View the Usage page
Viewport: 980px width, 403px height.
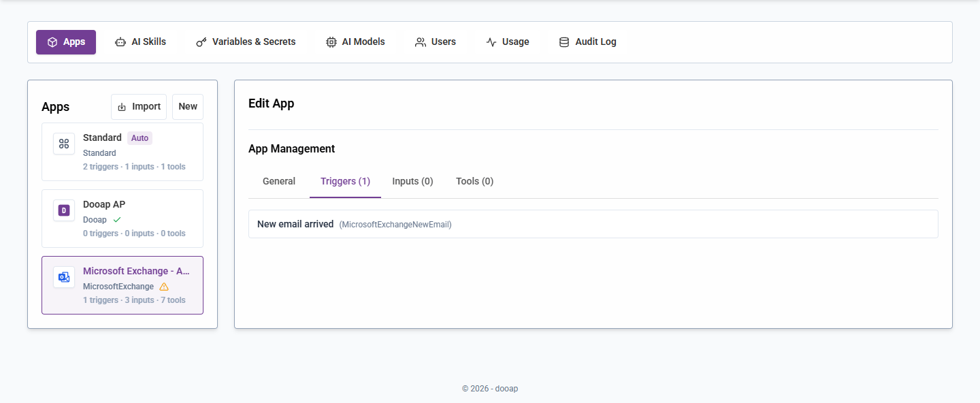point(508,42)
